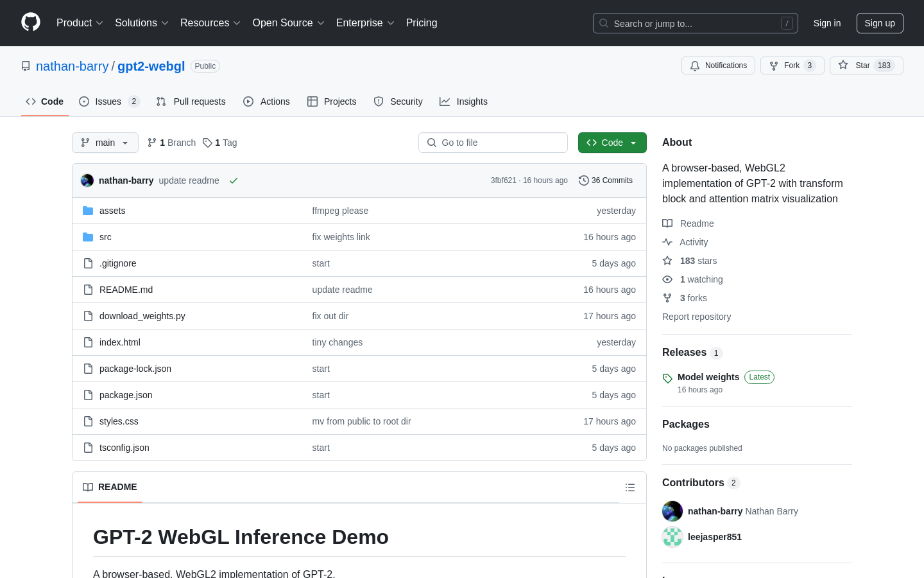Screen dimensions: 924x578
Task: Select the Code tab
Action: 45,101
